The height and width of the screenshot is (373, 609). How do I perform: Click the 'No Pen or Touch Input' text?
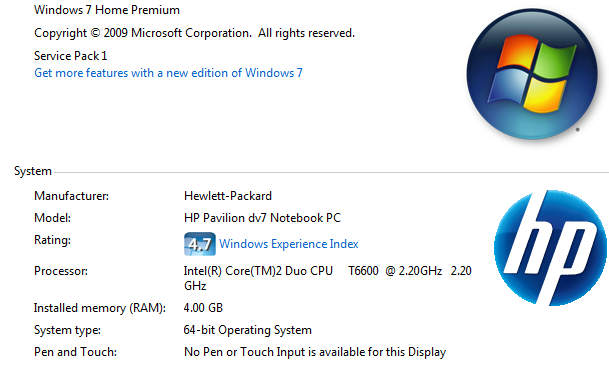pos(315,352)
